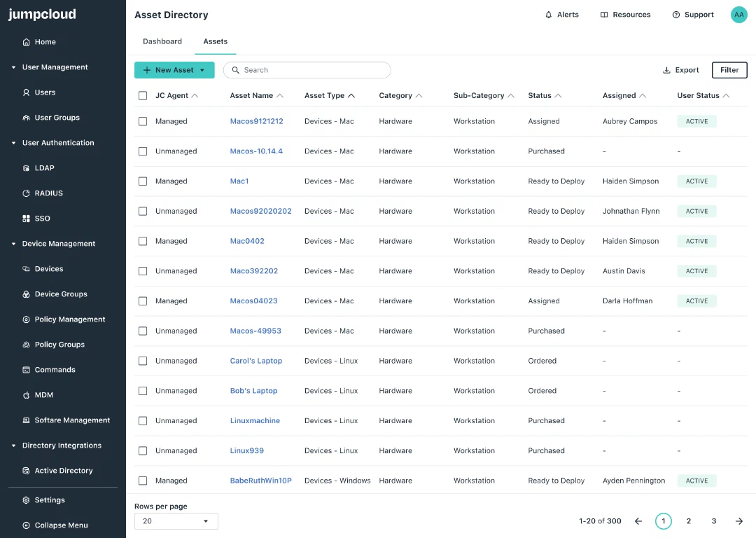The height and width of the screenshot is (538, 756).
Task: Select page 1 in pagination
Action: tap(664, 521)
